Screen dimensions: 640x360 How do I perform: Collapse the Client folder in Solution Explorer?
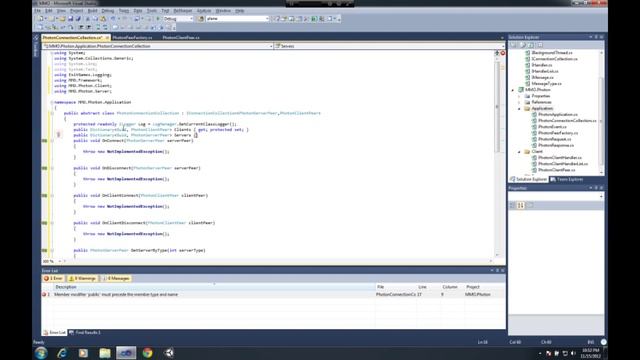(519, 152)
